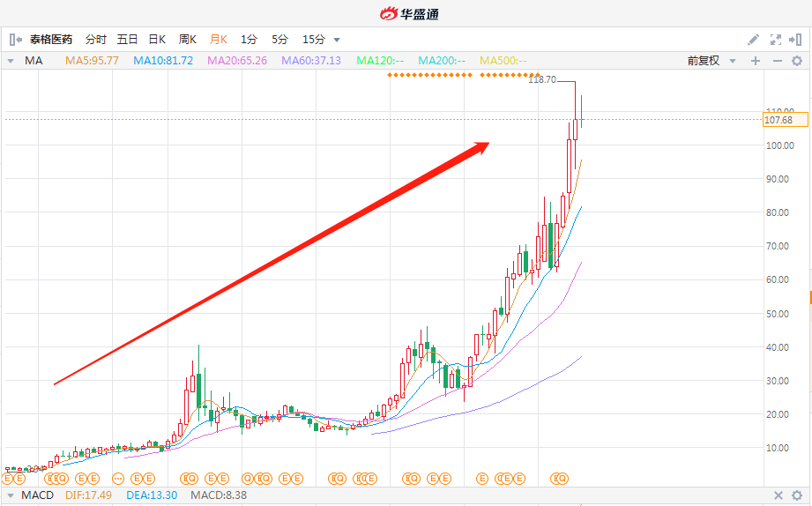Open fullscreen chart view
Screen dimensions: 812x506
[x=775, y=40]
